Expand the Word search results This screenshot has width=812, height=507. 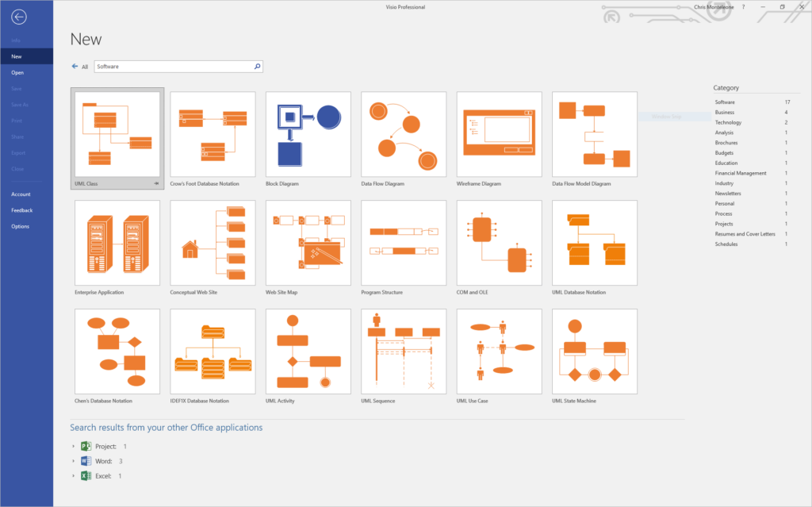74,460
